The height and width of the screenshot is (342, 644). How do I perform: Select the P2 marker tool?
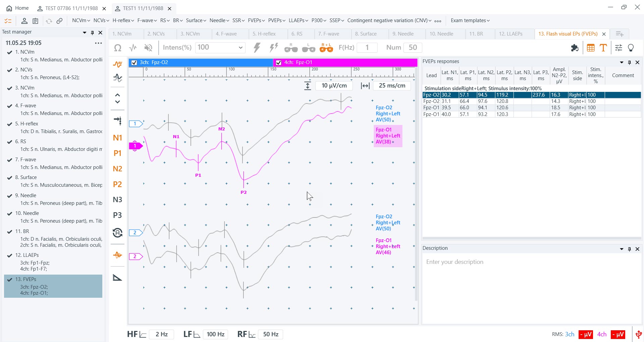coord(117,184)
